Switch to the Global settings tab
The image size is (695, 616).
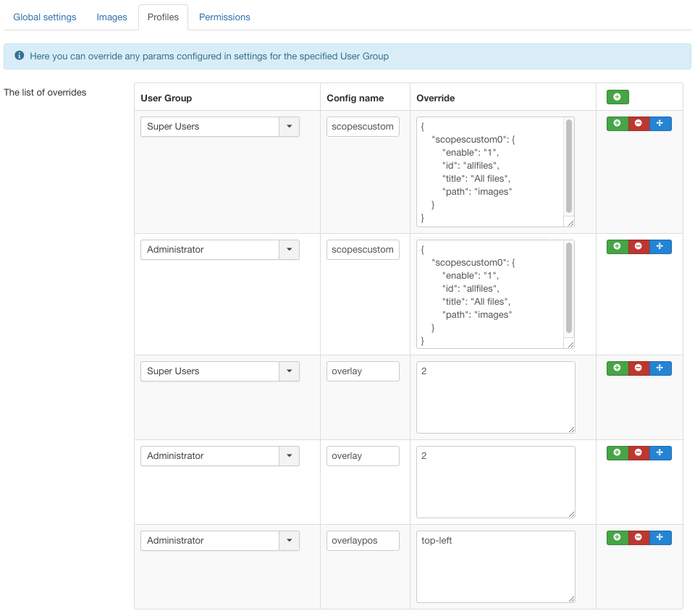pos(44,17)
